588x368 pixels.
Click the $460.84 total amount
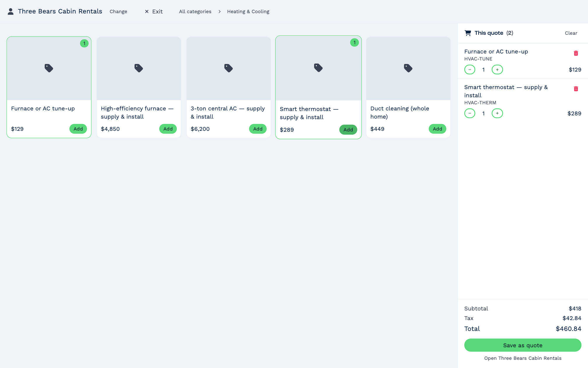[568, 329]
